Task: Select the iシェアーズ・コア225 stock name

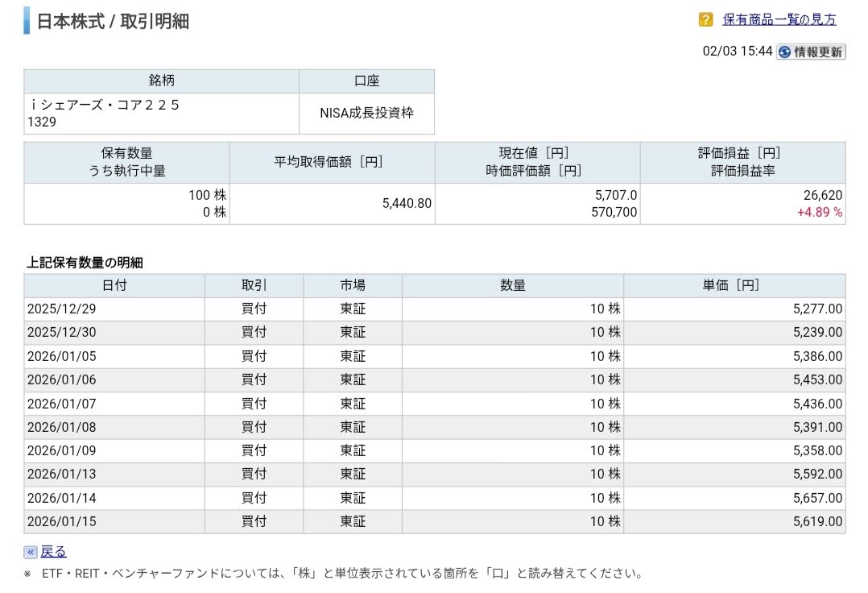Action: [105, 105]
